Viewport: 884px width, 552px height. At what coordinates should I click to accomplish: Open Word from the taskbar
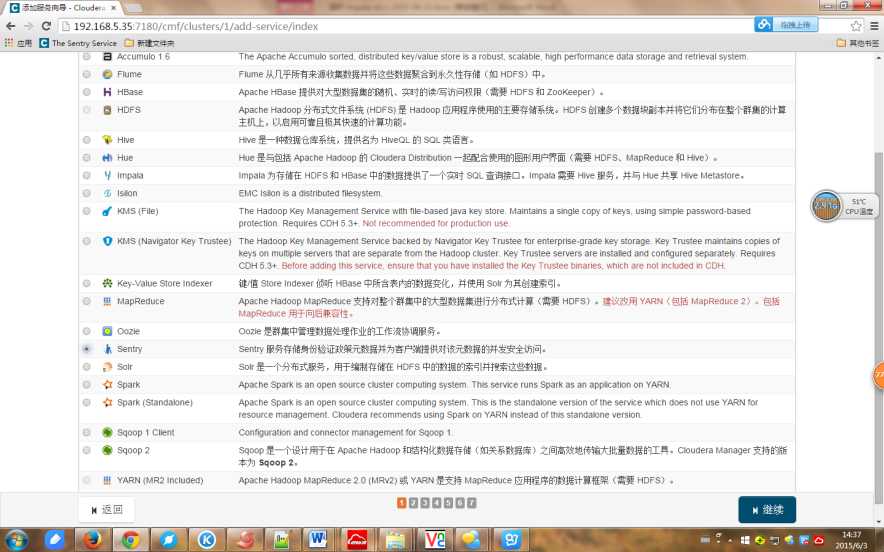click(318, 540)
